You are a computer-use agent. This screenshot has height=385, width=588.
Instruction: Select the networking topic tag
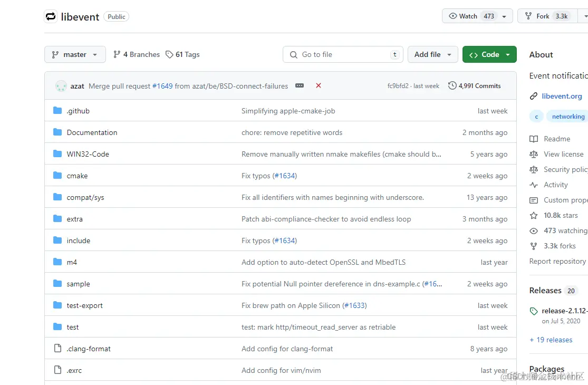(x=568, y=117)
